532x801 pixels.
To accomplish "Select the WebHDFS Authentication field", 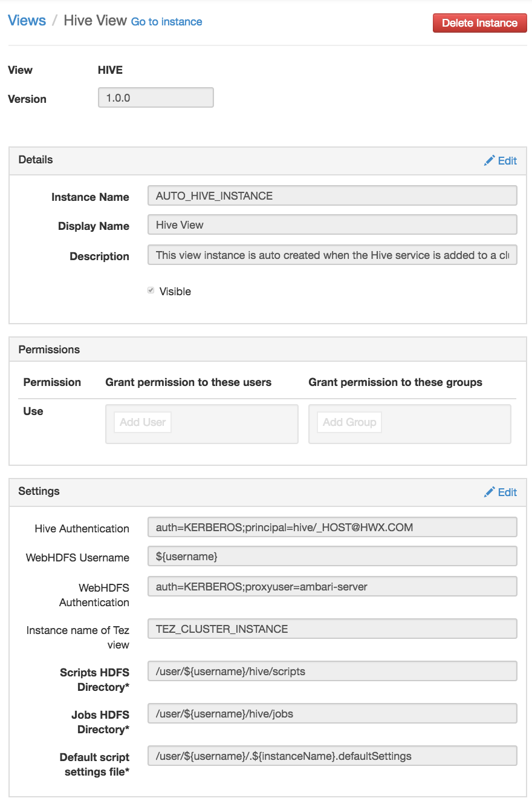I will coord(332,586).
